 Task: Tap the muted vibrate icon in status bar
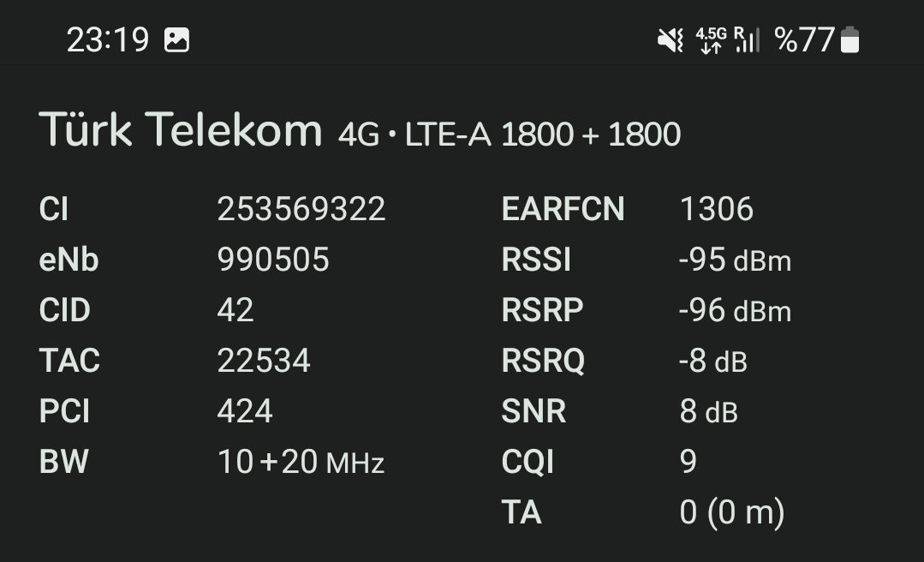671,40
